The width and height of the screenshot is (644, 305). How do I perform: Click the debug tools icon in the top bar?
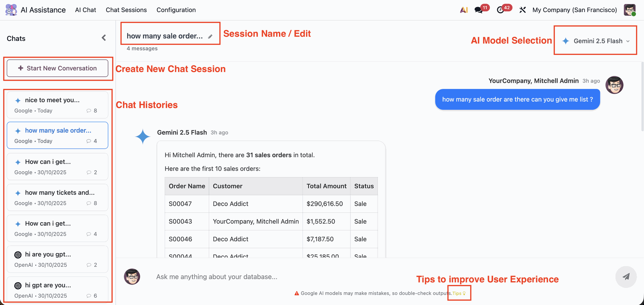pos(522,10)
